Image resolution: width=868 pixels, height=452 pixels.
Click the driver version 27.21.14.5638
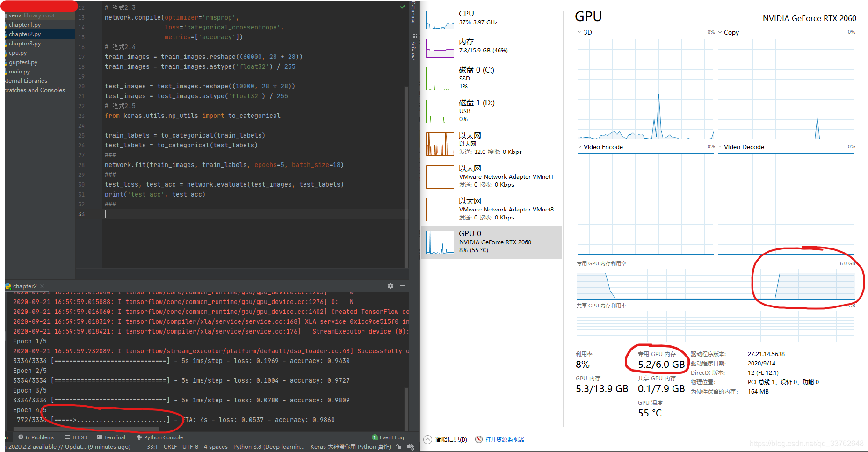(766, 354)
